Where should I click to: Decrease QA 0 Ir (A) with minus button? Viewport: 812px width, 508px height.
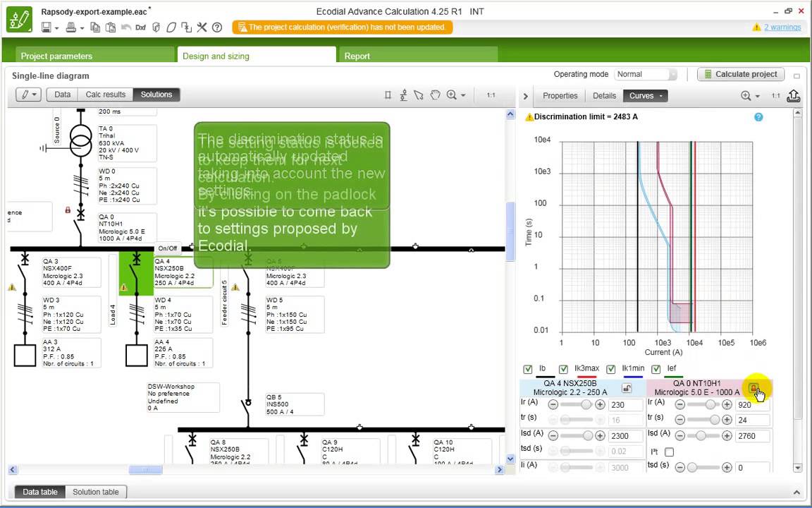pyautogui.click(x=680, y=405)
